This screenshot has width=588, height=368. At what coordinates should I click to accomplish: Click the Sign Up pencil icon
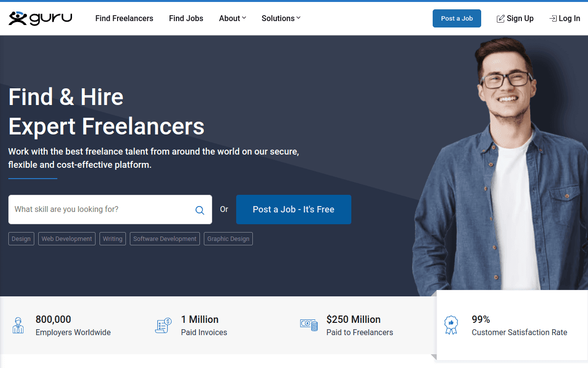click(500, 19)
